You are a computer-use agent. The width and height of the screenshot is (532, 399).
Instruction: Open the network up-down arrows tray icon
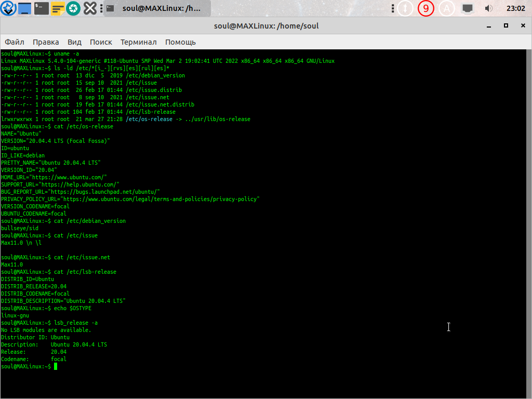(405, 8)
